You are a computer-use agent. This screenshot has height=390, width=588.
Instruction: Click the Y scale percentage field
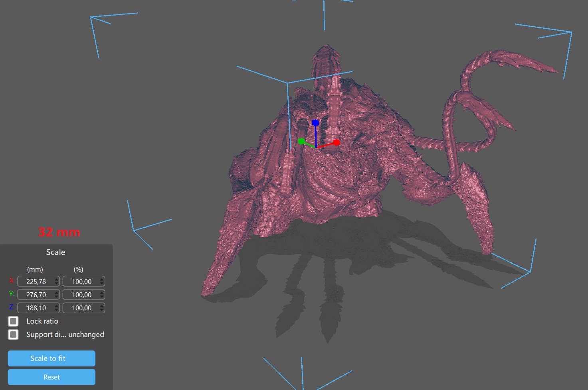pyautogui.click(x=81, y=295)
